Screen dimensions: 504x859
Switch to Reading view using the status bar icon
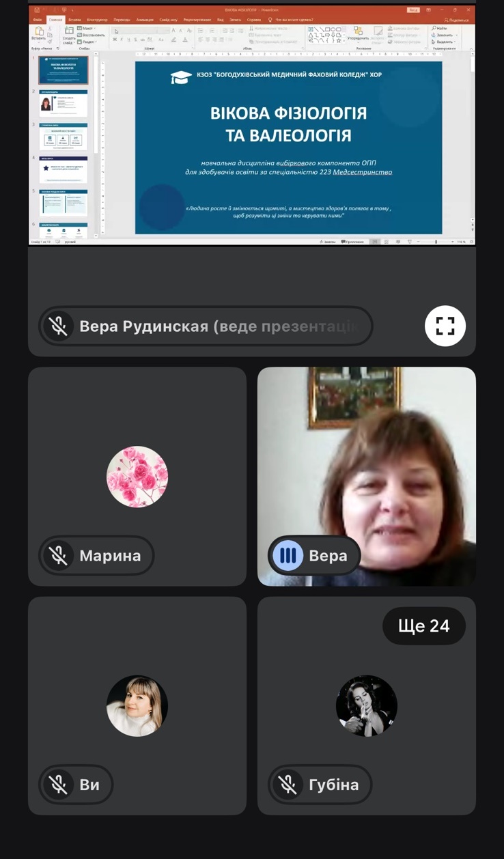point(398,242)
